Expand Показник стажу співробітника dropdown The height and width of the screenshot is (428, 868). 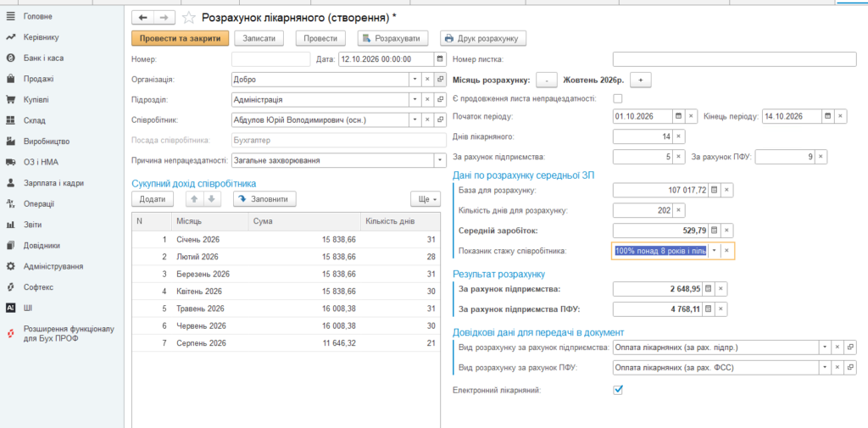[x=714, y=251]
